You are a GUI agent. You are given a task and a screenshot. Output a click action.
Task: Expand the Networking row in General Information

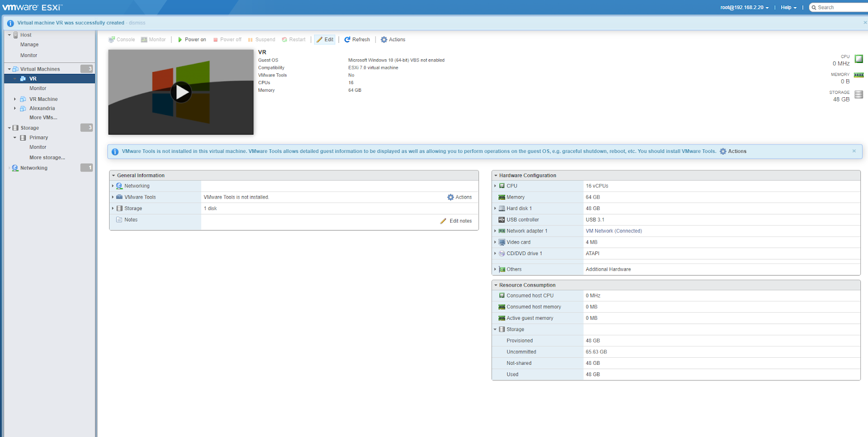(113, 186)
